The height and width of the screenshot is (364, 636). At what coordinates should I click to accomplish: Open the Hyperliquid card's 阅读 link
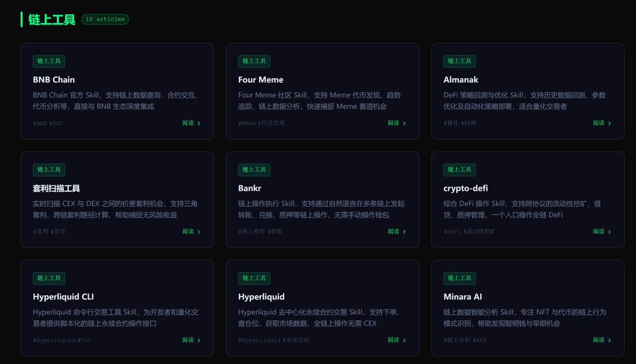(x=396, y=340)
